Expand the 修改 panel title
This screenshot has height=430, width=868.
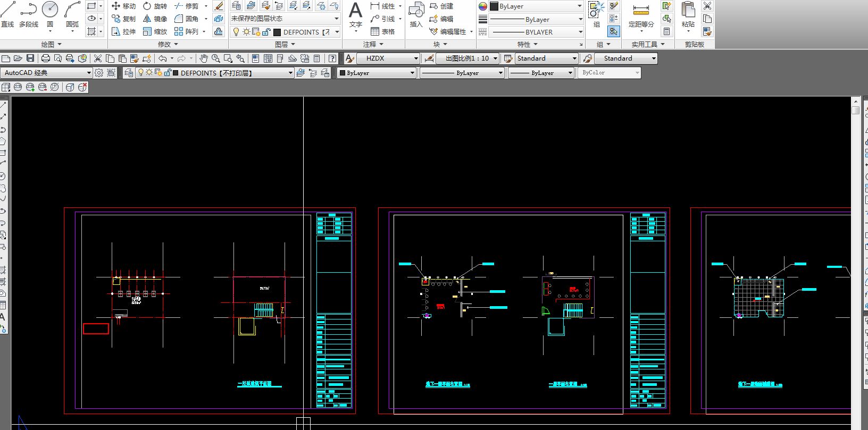click(x=168, y=44)
